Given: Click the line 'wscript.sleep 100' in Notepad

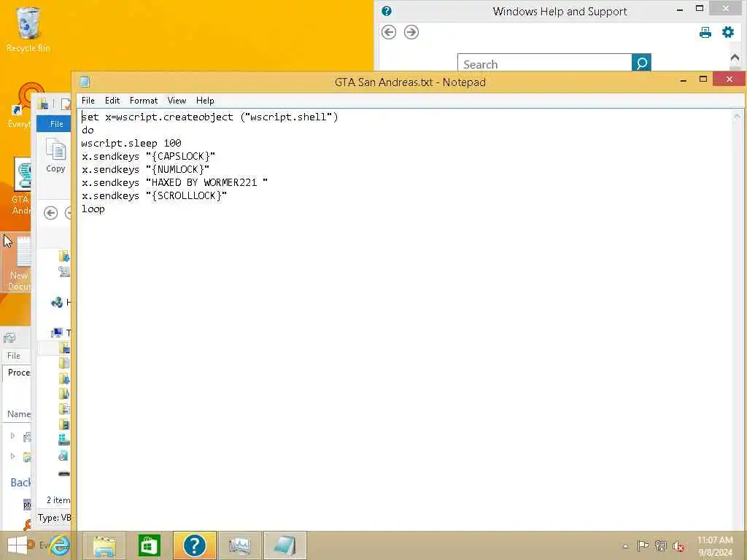Looking at the screenshot, I should pos(131,144).
